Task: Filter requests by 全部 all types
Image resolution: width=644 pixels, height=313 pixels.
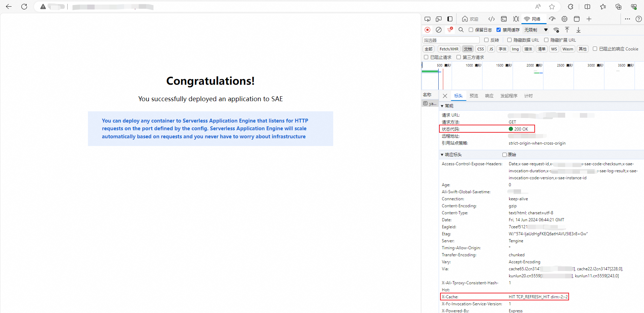Action: pos(429,49)
